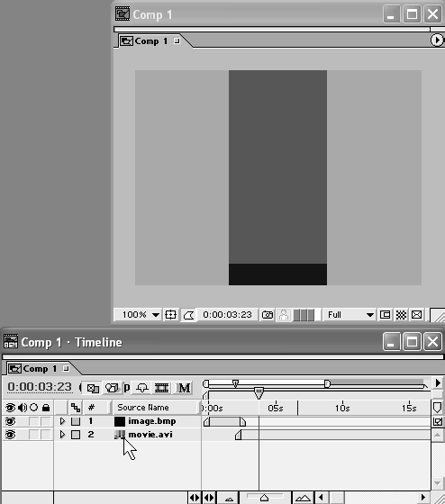The height and width of the screenshot is (504, 445).
Task: Click the 0:00:03:23 timecode in Timeline
Action: pyautogui.click(x=40, y=387)
